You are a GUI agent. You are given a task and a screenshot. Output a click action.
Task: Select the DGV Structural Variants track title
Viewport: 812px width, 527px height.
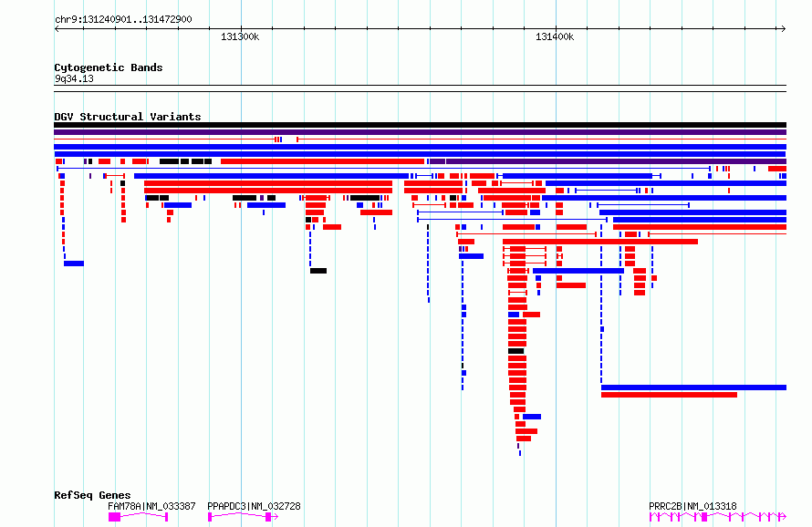(128, 117)
